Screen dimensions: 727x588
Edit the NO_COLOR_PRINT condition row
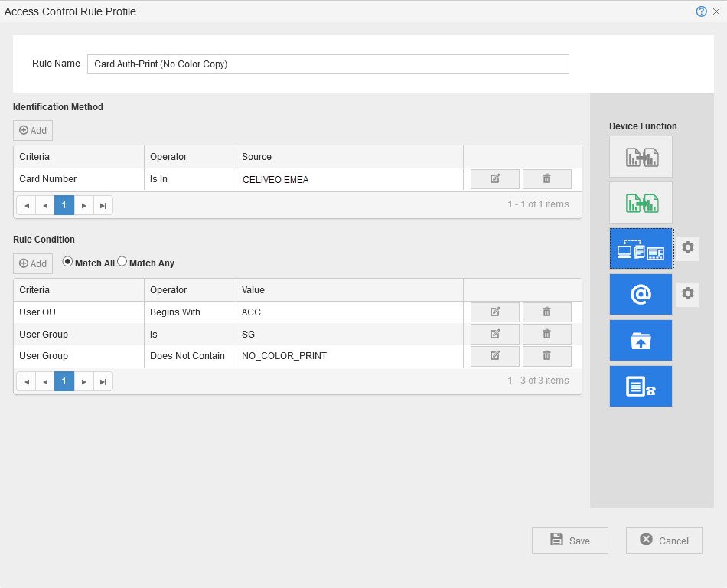click(x=494, y=356)
